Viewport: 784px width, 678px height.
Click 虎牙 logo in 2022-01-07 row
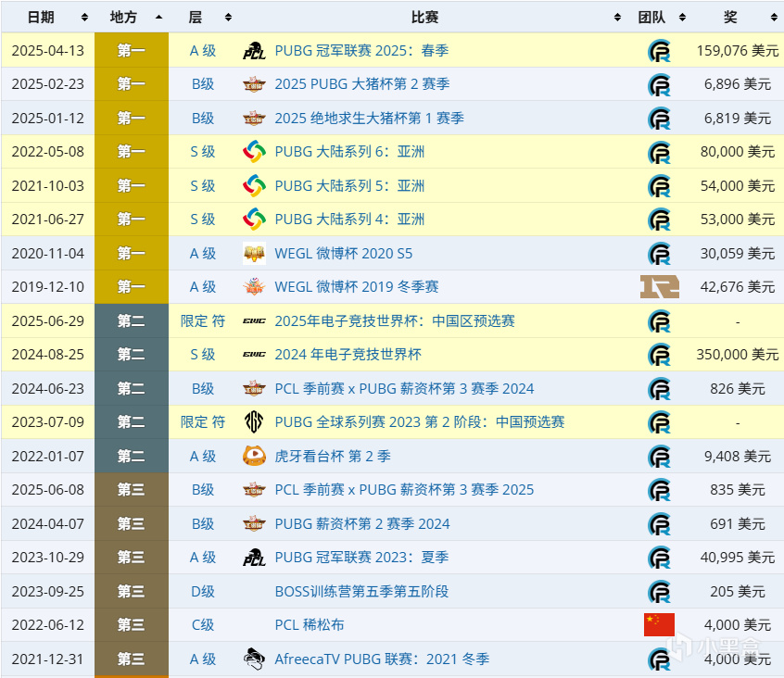tap(254, 456)
